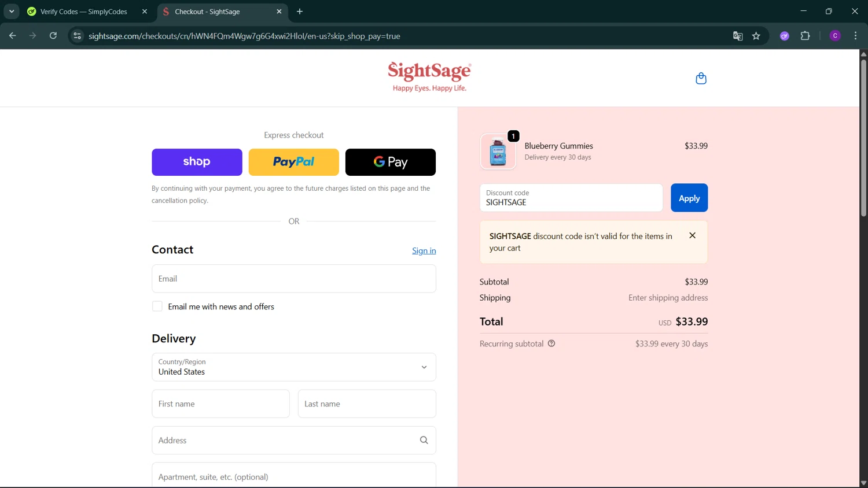868x488 pixels.
Task: Open a new browser tab
Action: point(300,12)
